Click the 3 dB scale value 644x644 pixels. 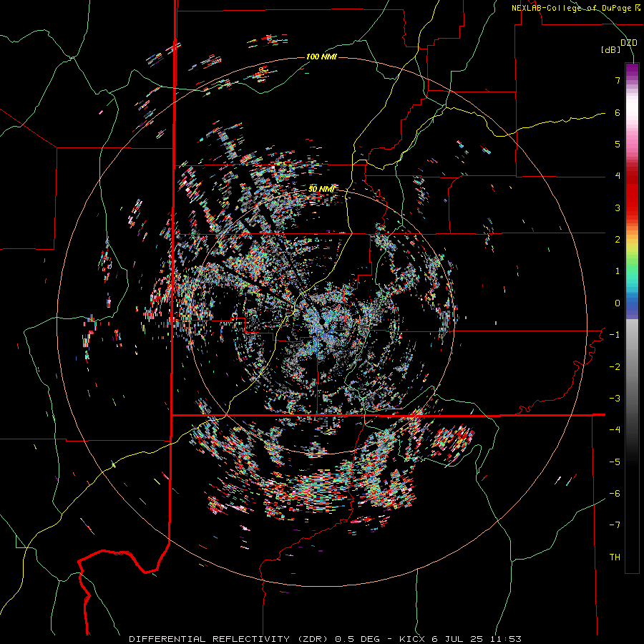point(618,208)
